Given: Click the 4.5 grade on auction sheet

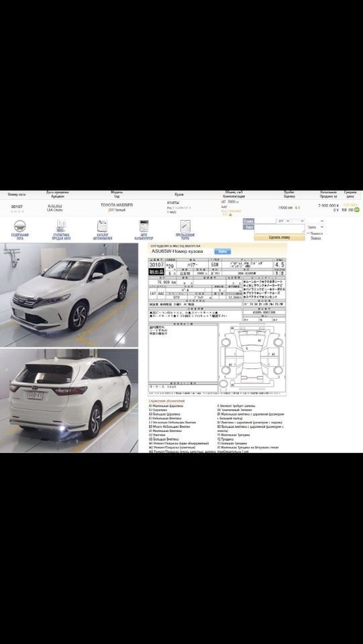Looking at the screenshot, I should coord(280,265).
